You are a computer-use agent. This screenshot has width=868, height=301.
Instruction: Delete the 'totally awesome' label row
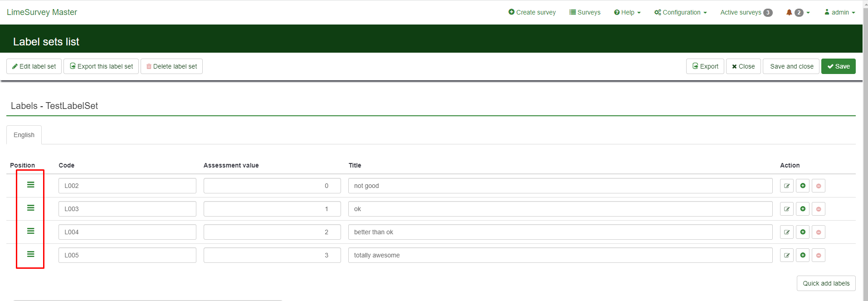click(x=818, y=255)
